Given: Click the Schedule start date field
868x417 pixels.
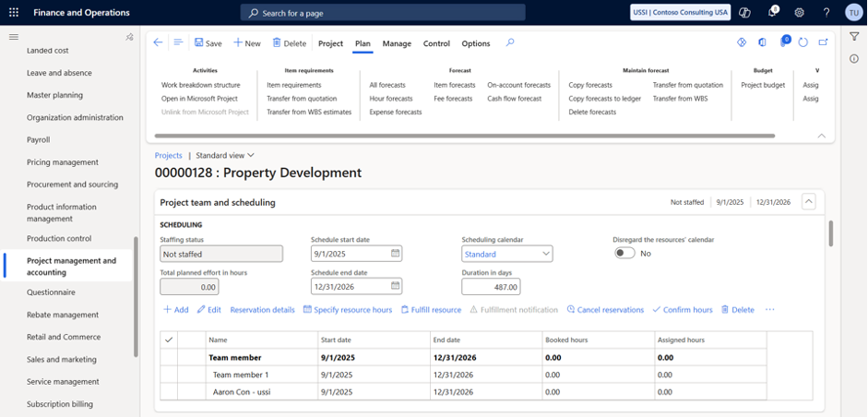Looking at the screenshot, I should tap(356, 254).
